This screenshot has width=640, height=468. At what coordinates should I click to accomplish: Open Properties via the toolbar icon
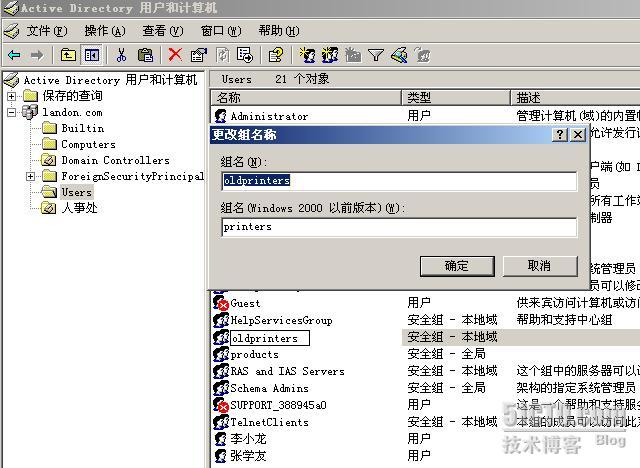pyautogui.click(x=199, y=55)
